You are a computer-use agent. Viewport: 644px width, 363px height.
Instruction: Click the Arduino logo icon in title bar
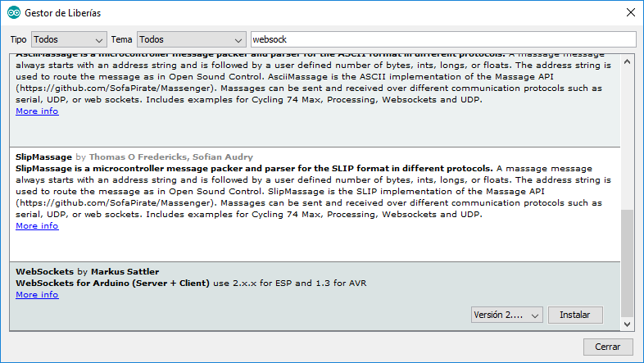coord(14,13)
